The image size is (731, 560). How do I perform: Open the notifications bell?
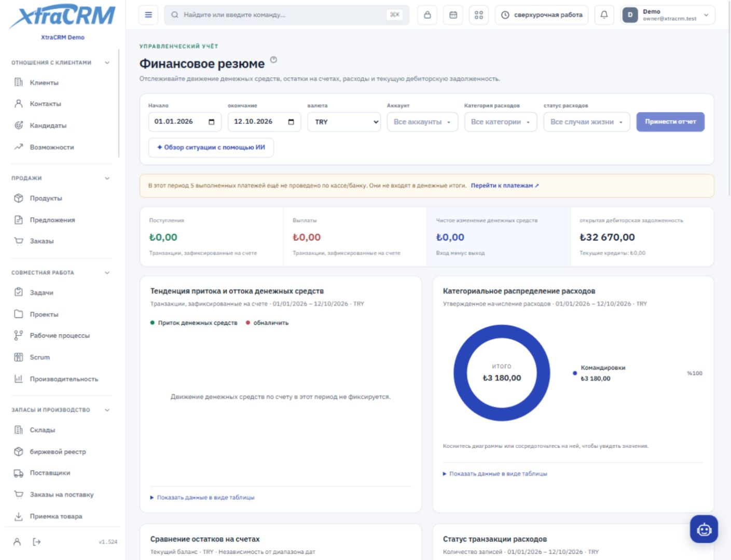[x=604, y=15]
